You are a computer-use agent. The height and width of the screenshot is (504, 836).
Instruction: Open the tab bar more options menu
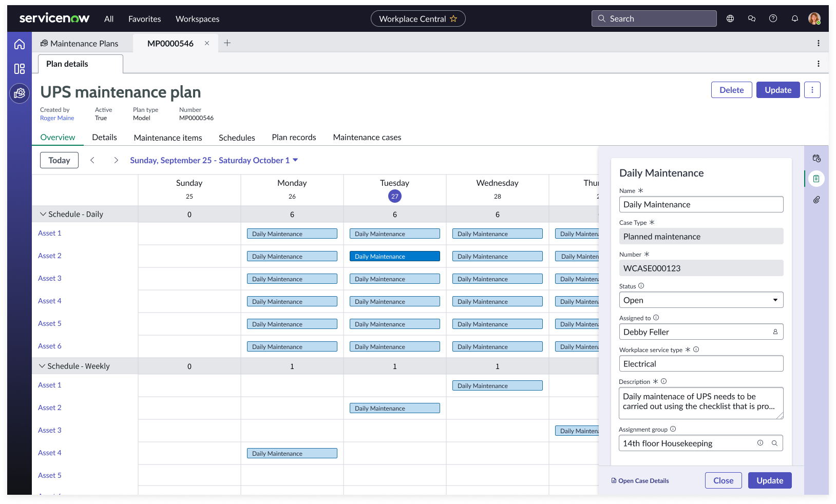tap(819, 43)
